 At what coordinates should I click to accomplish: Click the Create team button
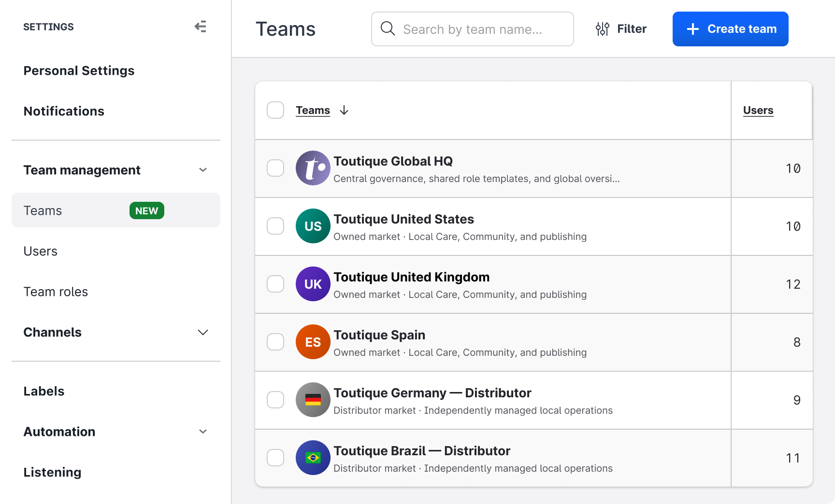pyautogui.click(x=731, y=29)
